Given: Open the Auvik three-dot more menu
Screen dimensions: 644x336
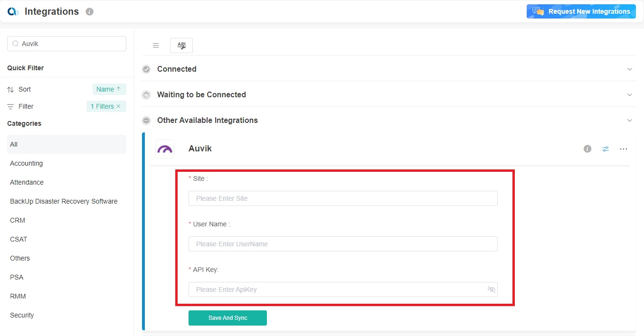Looking at the screenshot, I should point(624,149).
